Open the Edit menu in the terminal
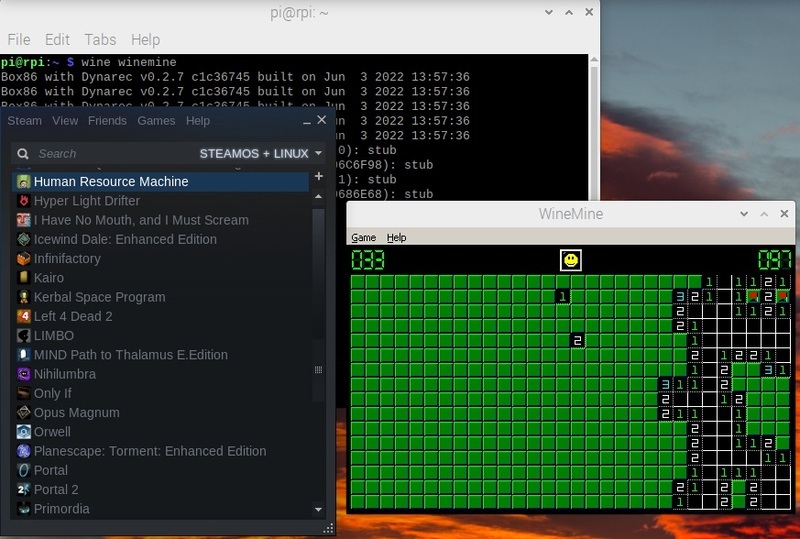The height and width of the screenshot is (539, 800). (x=57, y=40)
